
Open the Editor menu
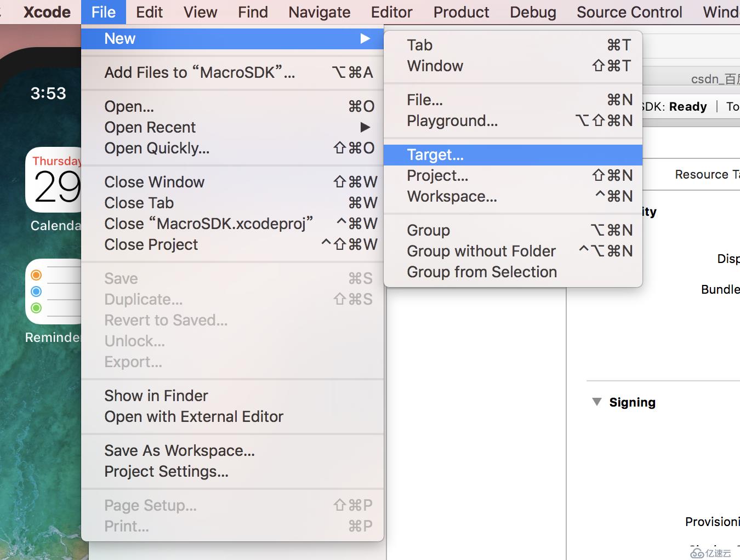tap(391, 12)
